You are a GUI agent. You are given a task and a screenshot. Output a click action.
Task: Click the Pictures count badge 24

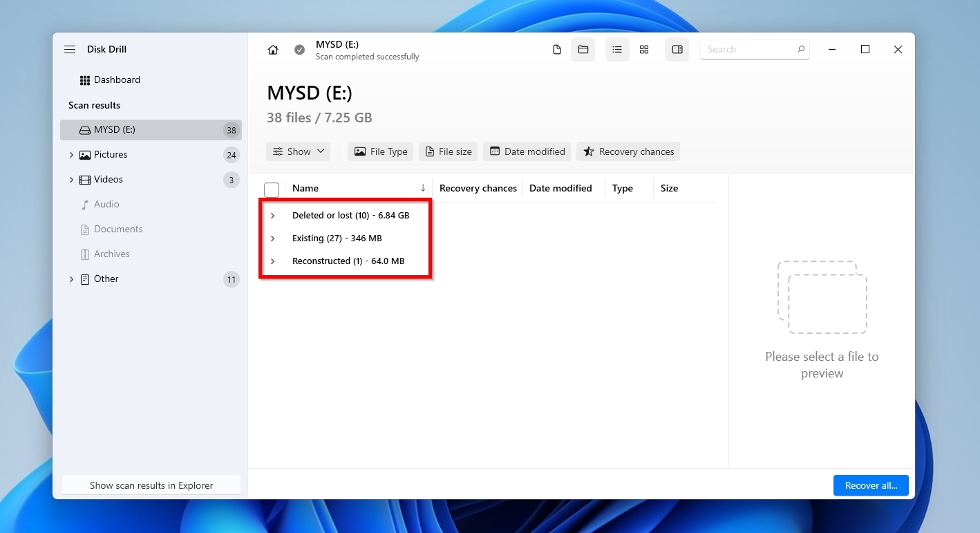pos(232,156)
